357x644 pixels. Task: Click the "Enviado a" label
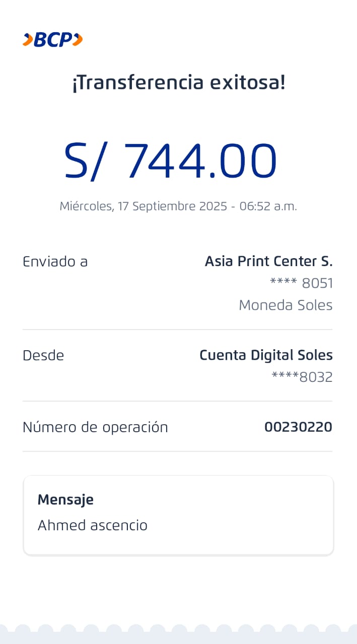(x=55, y=262)
